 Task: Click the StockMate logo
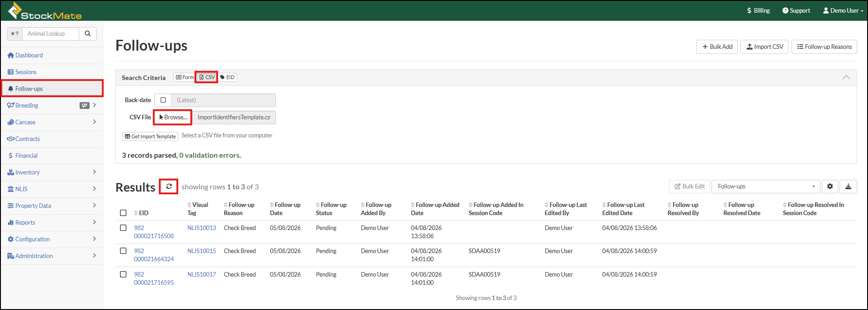tap(45, 11)
